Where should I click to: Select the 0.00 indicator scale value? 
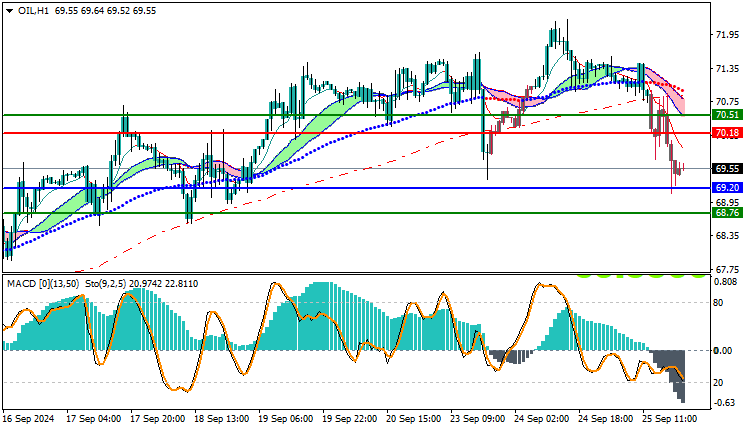pyautogui.click(x=723, y=351)
